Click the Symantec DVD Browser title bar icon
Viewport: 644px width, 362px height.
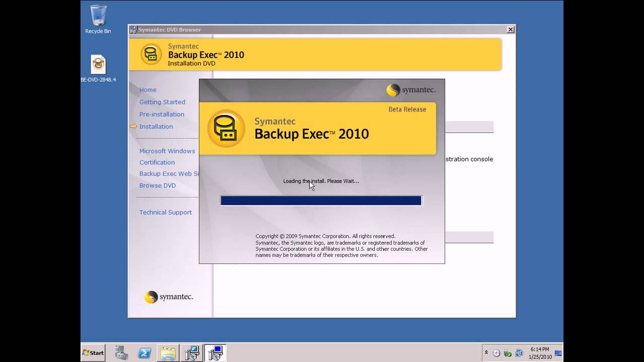point(133,30)
